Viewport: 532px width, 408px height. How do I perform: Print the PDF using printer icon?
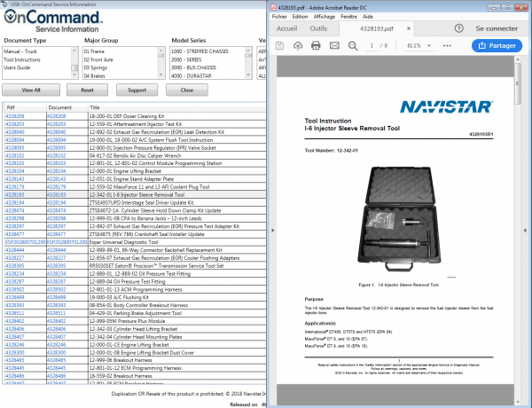(316, 45)
